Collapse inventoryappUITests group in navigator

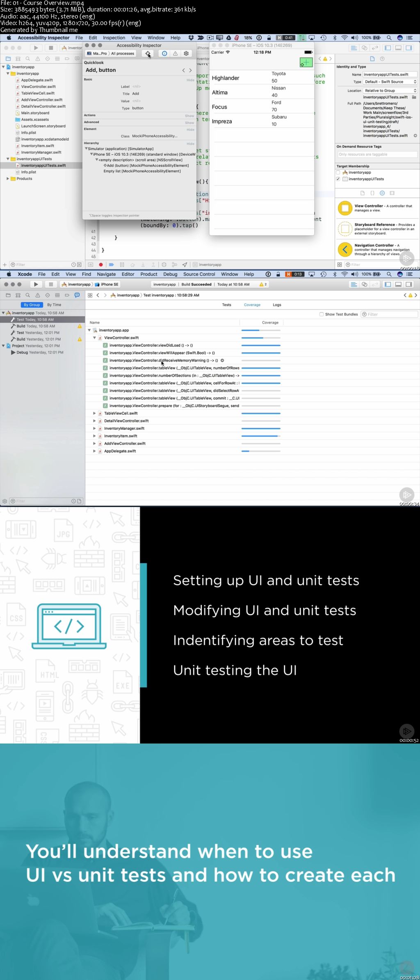click(x=8, y=159)
